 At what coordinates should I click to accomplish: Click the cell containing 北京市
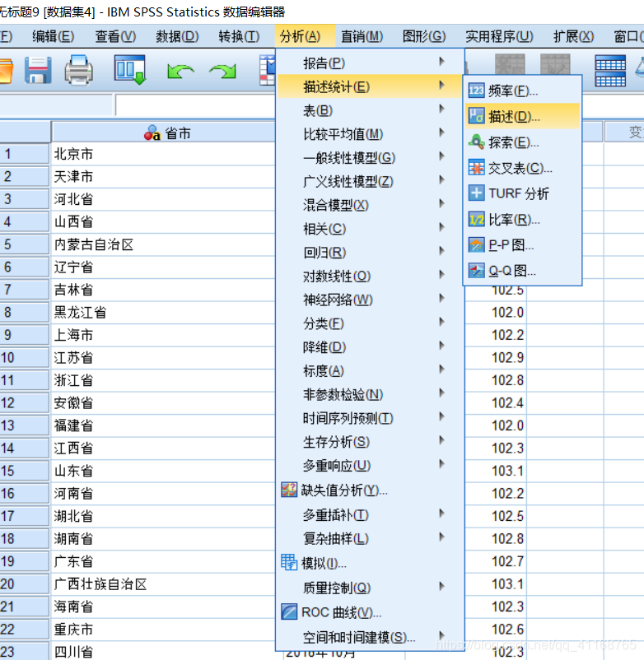pos(163,154)
